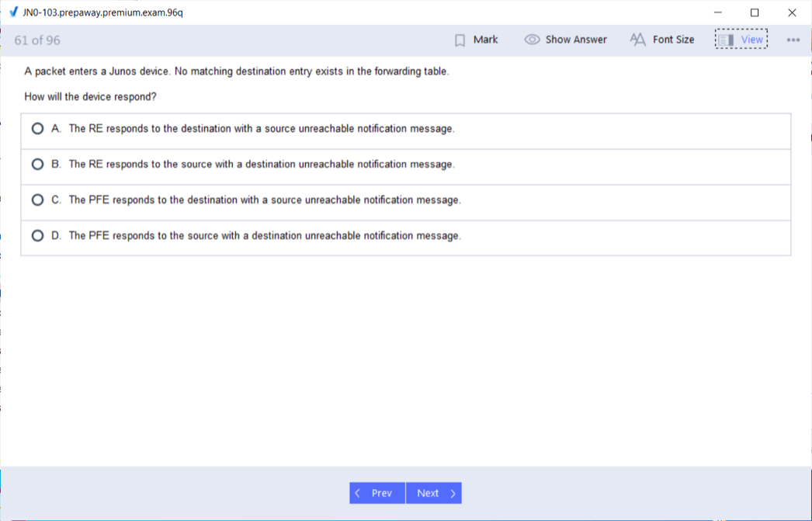Click the View label text
Screen dimensions: 812x521
click(x=751, y=40)
